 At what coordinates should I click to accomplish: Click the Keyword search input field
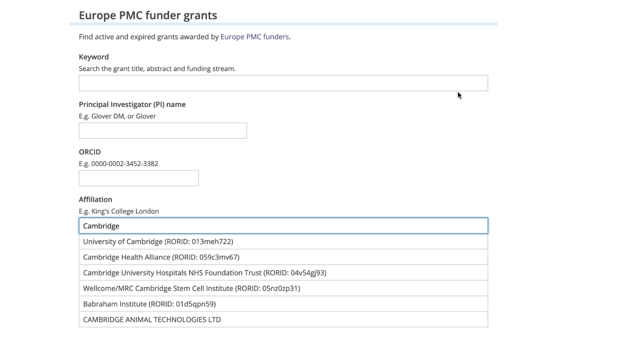pyautogui.click(x=283, y=83)
